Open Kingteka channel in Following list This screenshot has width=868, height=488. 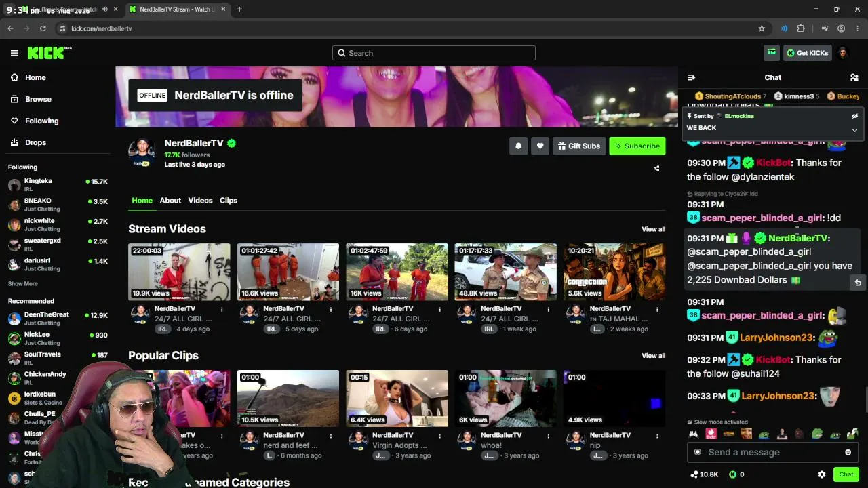pyautogui.click(x=58, y=185)
